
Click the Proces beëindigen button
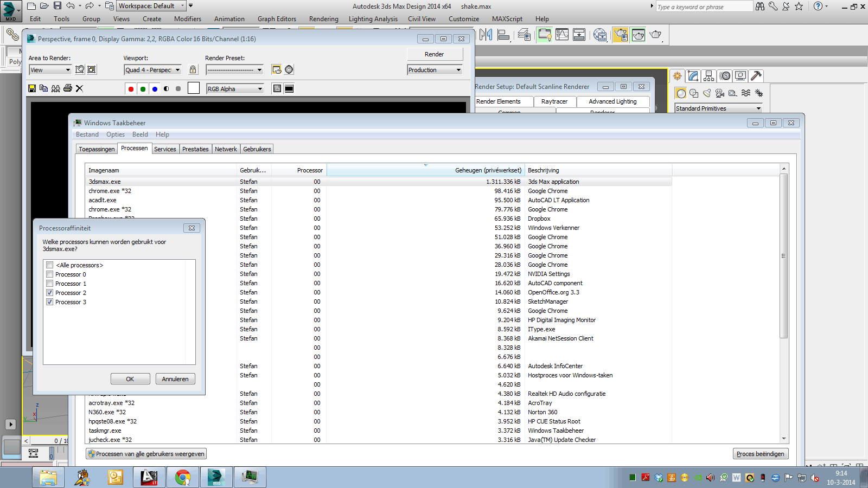[x=760, y=454]
